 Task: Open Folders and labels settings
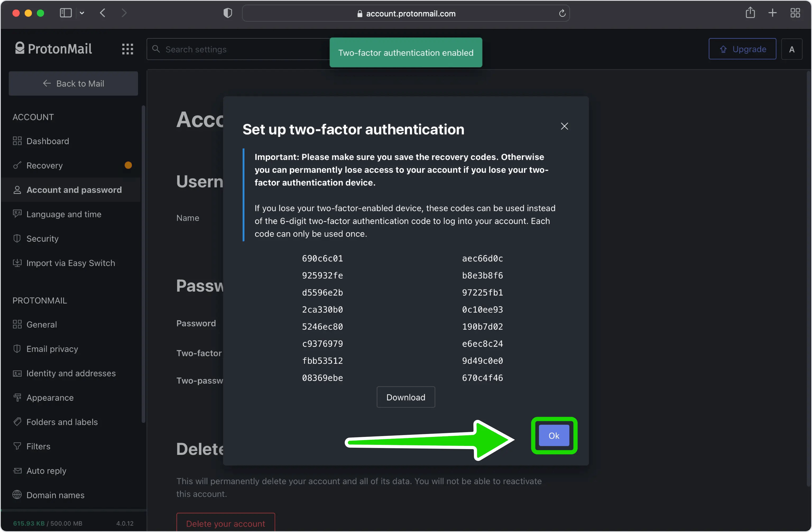pyautogui.click(x=62, y=422)
